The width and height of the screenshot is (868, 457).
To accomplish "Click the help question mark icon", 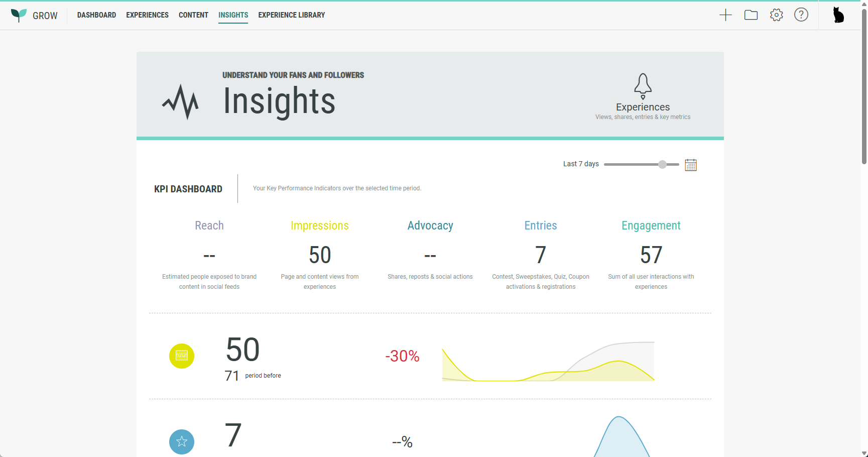I will [801, 15].
